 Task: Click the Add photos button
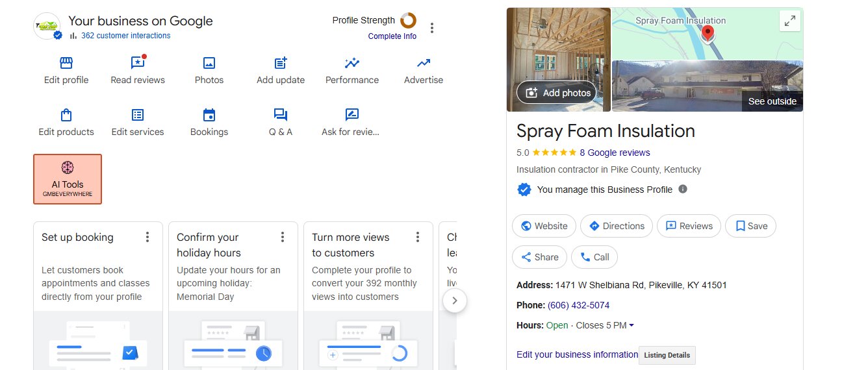[x=556, y=93]
